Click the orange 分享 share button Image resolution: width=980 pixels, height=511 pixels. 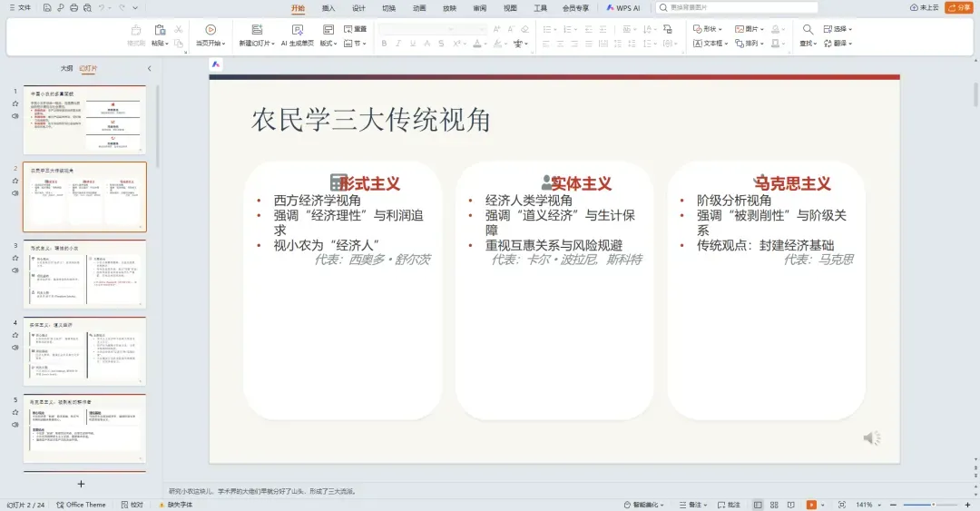click(x=959, y=7)
